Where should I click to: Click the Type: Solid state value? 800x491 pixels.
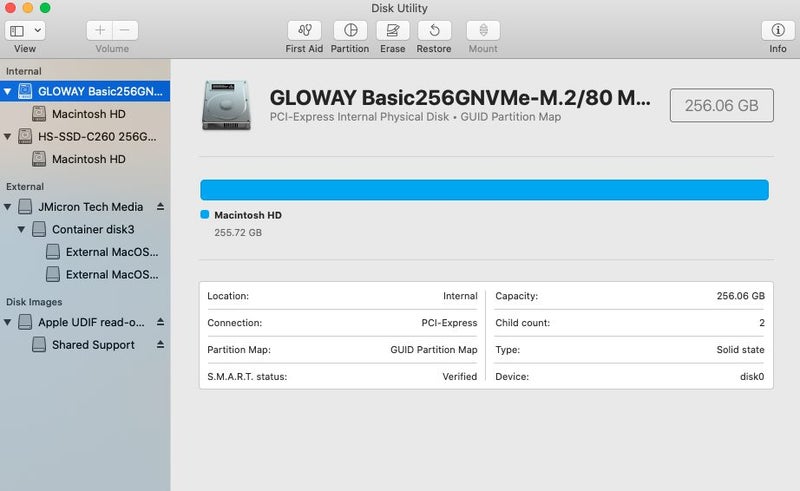pos(740,350)
